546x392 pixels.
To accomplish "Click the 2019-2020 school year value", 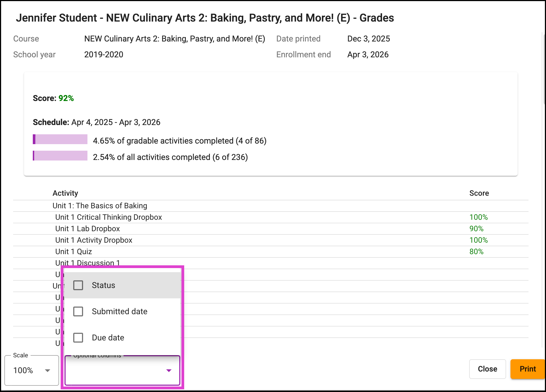I will click(104, 55).
